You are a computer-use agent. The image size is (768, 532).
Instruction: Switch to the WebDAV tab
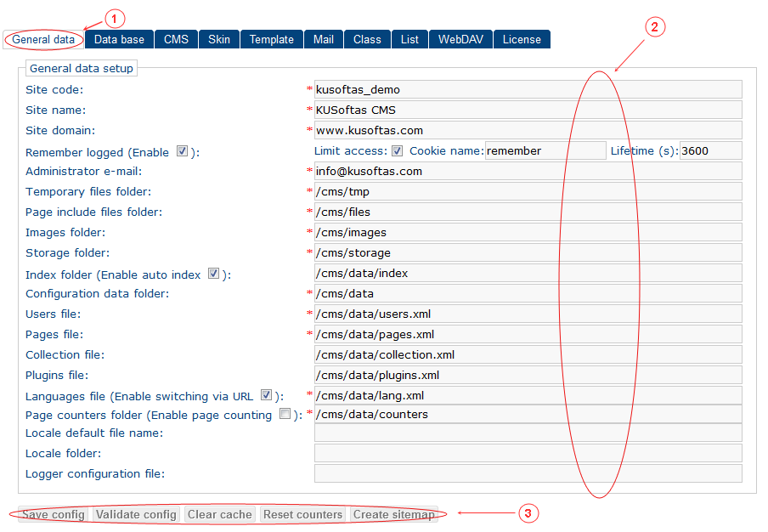460,40
